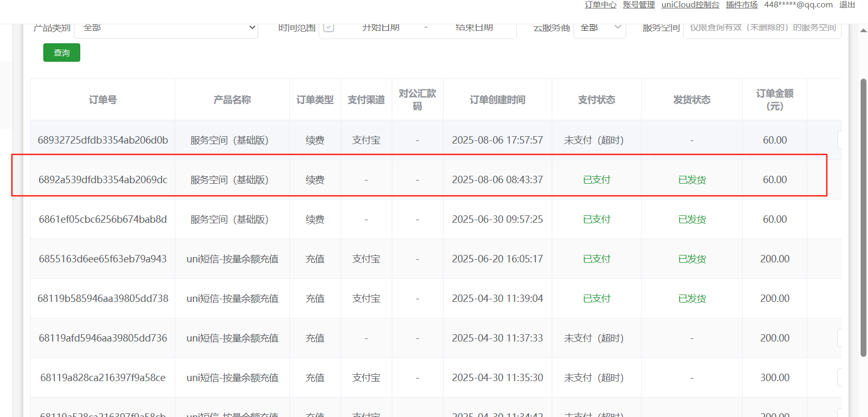Click the 订单创建时间 column header
The width and height of the screenshot is (868, 417).
(497, 100)
